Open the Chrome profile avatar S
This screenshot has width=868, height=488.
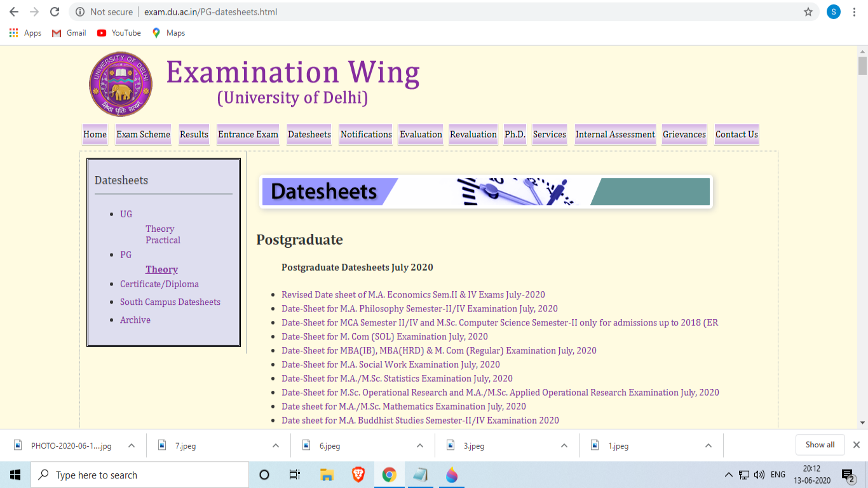click(834, 12)
